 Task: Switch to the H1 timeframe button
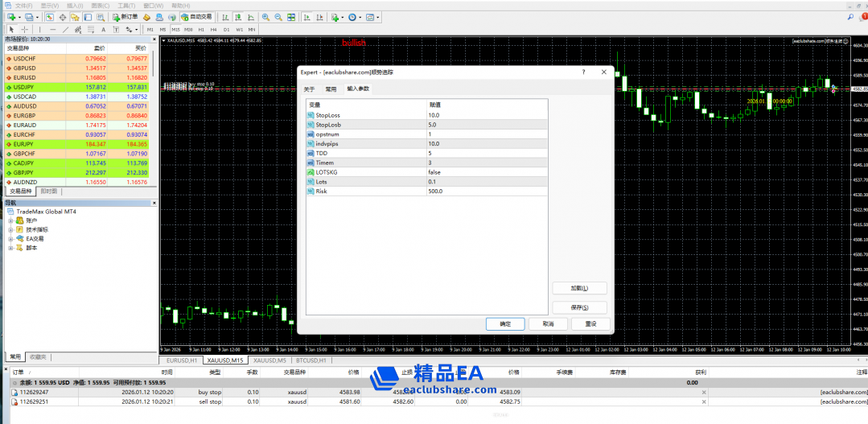click(x=201, y=30)
